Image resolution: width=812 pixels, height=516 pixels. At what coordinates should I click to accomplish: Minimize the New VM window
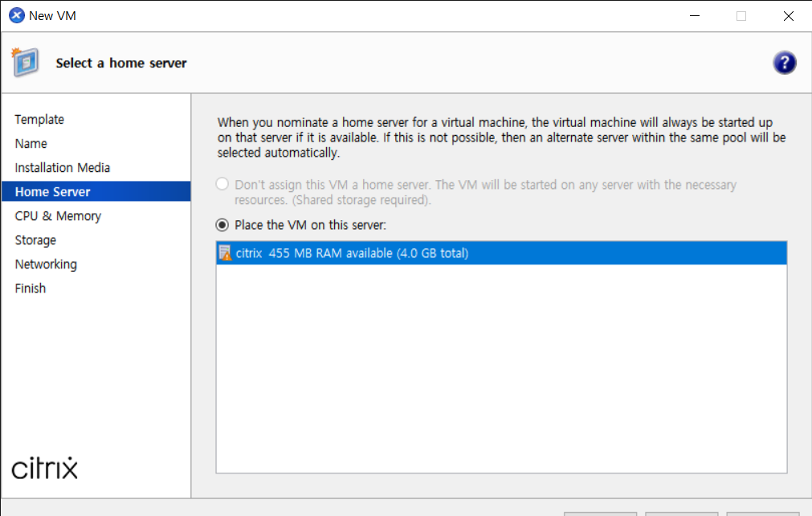point(695,16)
